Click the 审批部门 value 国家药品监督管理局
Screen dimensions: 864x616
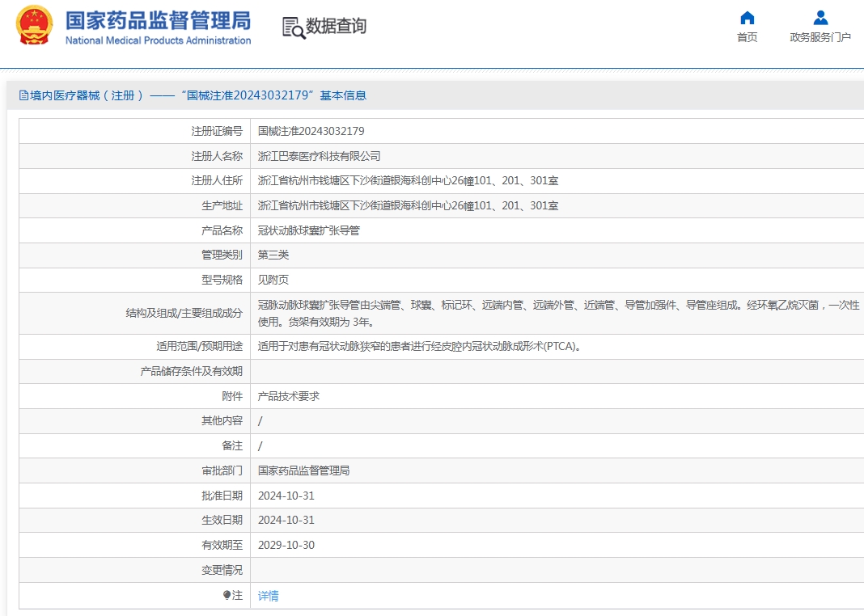pyautogui.click(x=303, y=470)
